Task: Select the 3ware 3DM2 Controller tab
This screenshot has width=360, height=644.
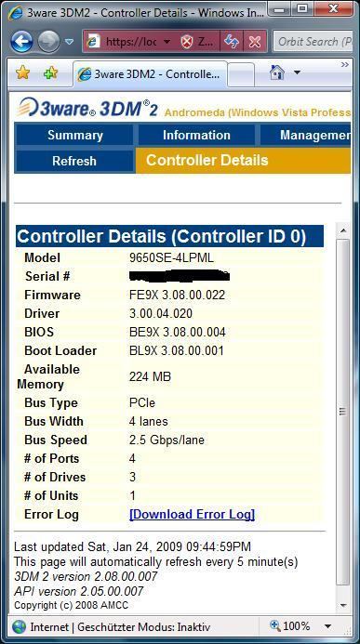Action: click(x=150, y=74)
